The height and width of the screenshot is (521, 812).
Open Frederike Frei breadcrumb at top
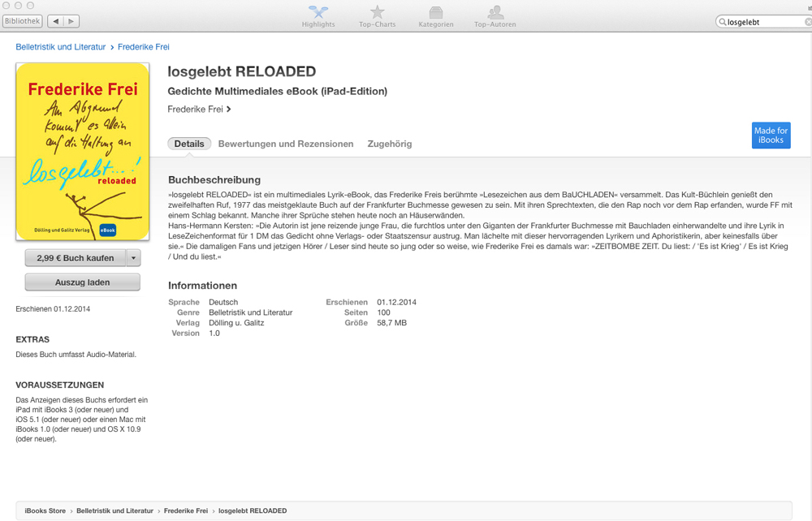[144, 47]
